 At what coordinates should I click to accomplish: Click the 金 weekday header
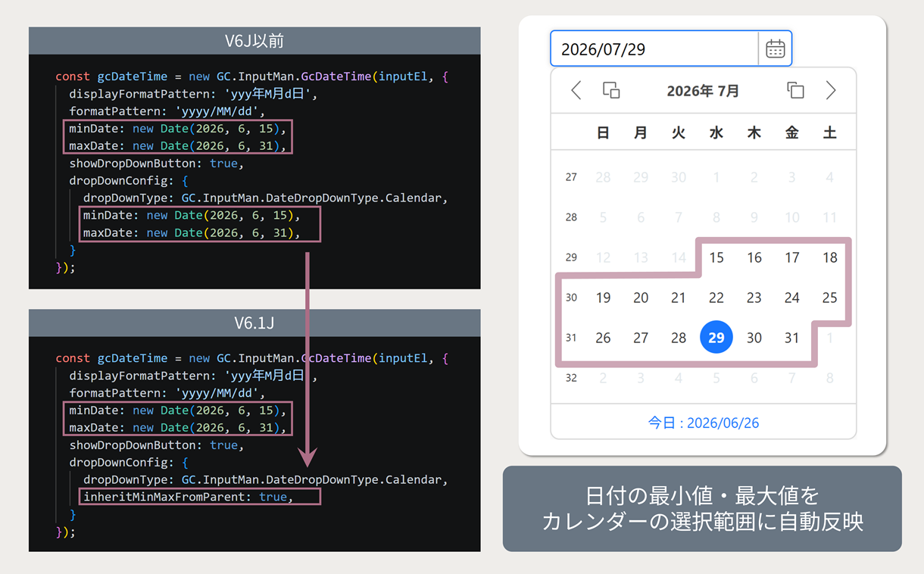792,133
